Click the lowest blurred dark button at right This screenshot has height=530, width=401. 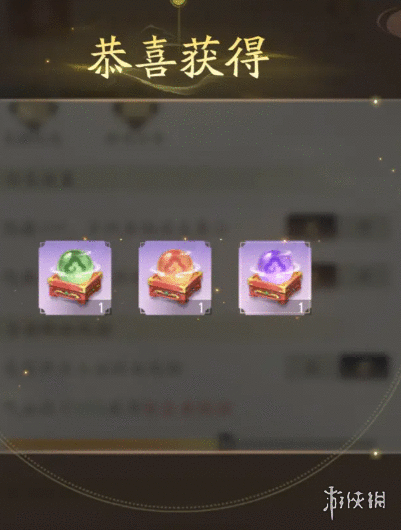coord(364,366)
